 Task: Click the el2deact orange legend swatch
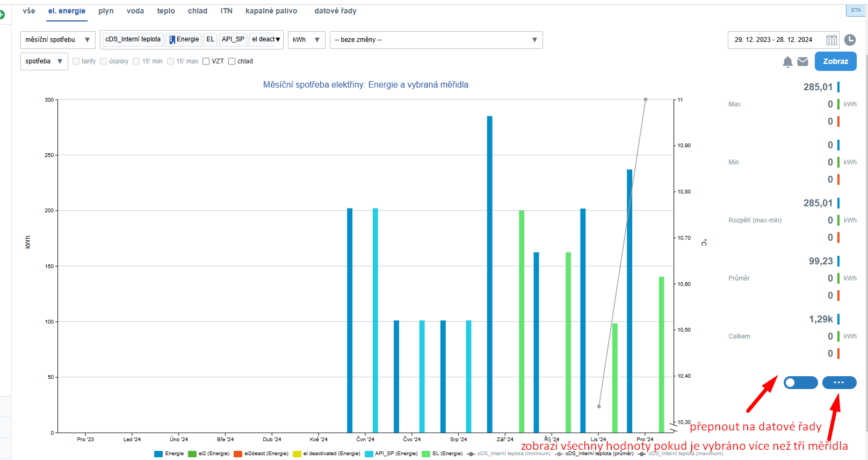(x=238, y=454)
